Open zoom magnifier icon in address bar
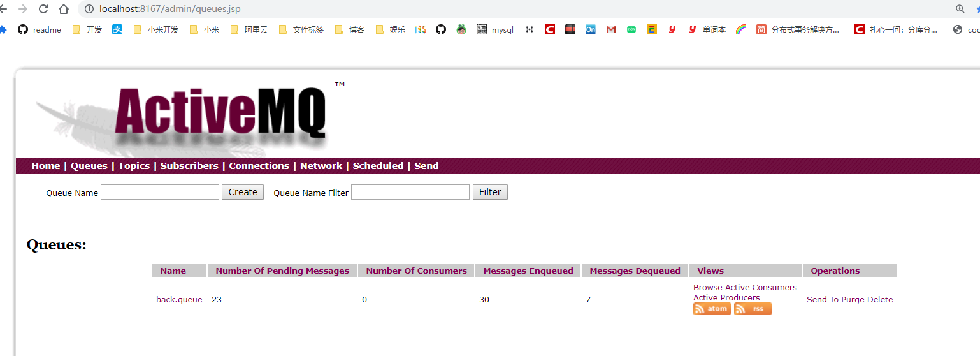 [x=960, y=9]
